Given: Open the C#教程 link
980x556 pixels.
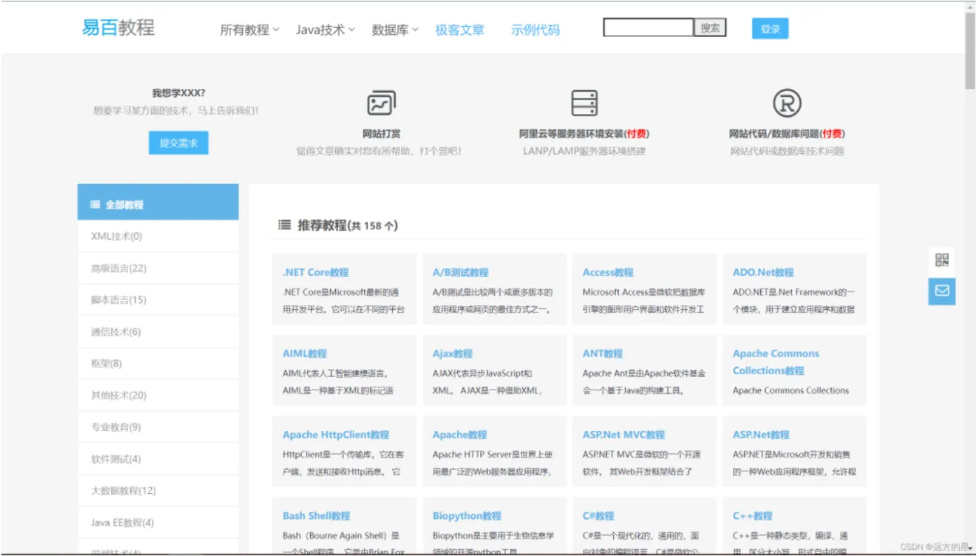Looking at the screenshot, I should coord(598,515).
